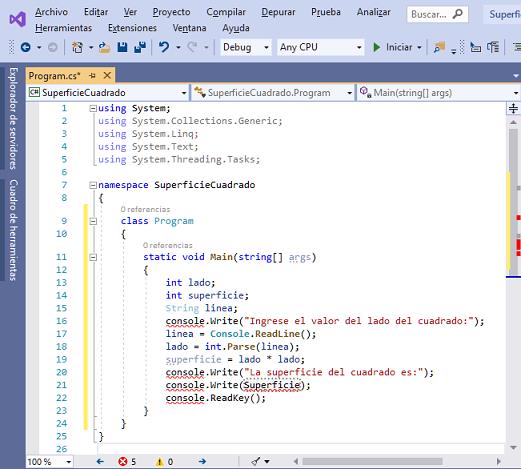Undo the last edit
The width and height of the screenshot is (521, 469).
[164, 47]
